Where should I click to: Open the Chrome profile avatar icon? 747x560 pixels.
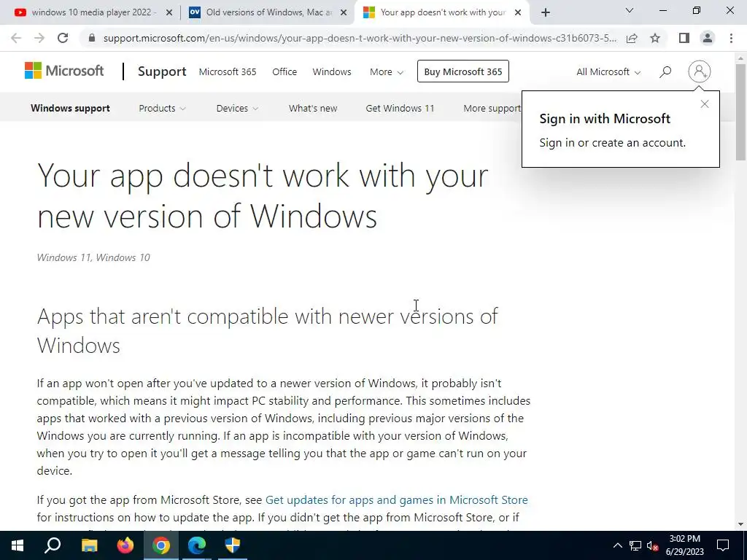point(708,38)
